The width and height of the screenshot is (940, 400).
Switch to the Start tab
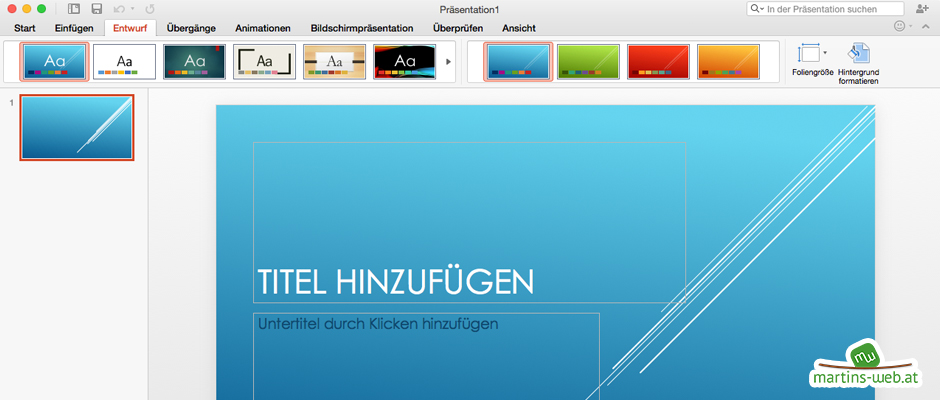click(25, 28)
